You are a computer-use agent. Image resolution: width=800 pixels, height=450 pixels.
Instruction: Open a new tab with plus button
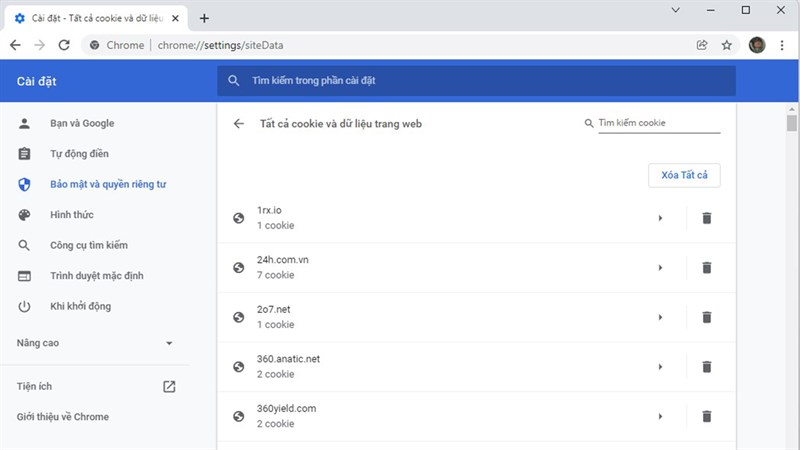[x=204, y=18]
